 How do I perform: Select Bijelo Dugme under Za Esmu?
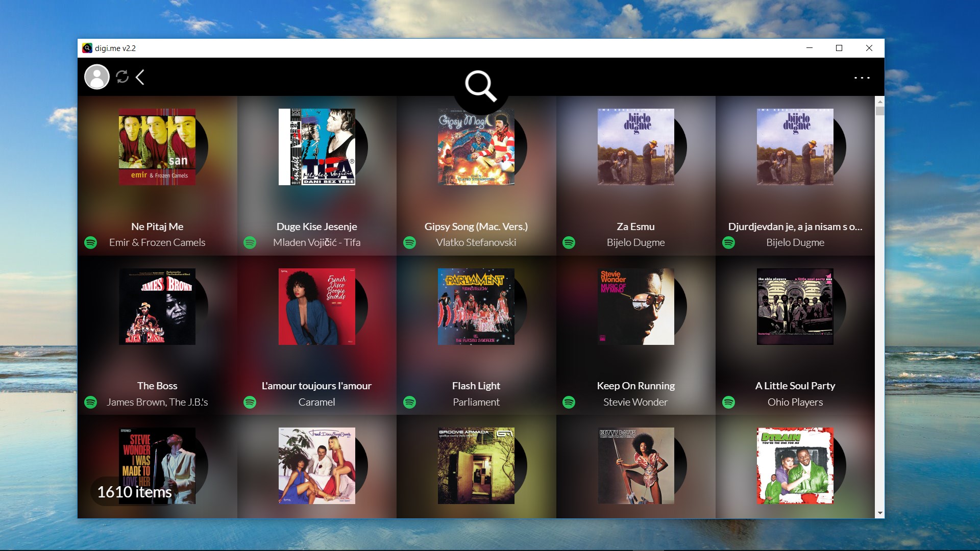click(x=636, y=242)
